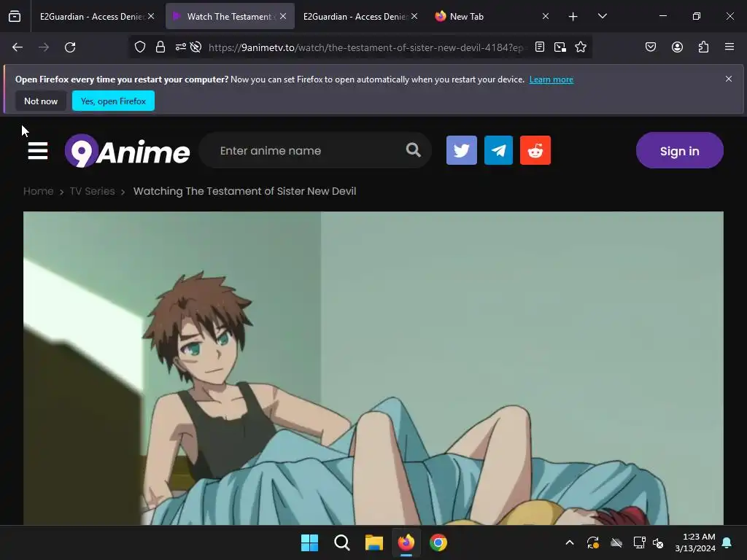747x560 pixels.
Task: Launch File Explorer from taskbar
Action: click(374, 542)
